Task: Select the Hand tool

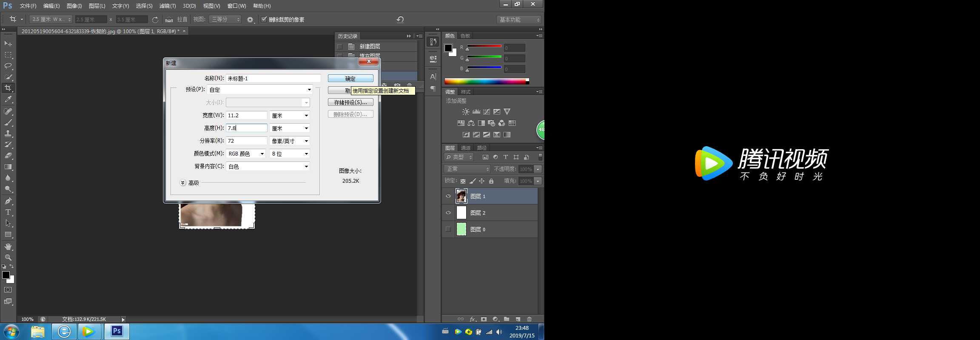Action: pyautogui.click(x=8, y=246)
